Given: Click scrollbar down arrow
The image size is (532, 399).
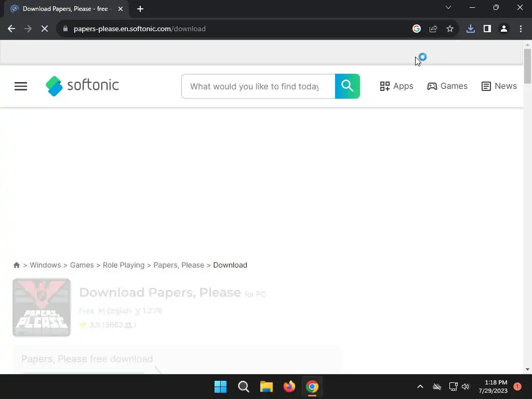Looking at the screenshot, I should tap(527, 369).
